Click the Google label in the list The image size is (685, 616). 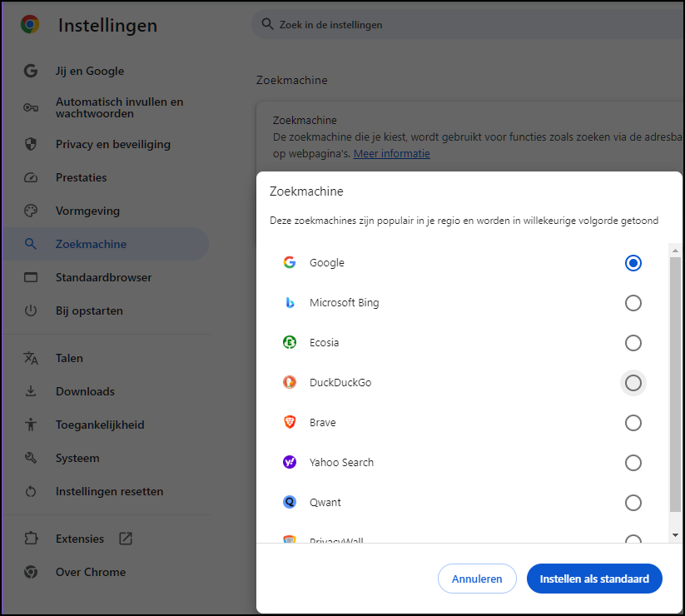[327, 262]
